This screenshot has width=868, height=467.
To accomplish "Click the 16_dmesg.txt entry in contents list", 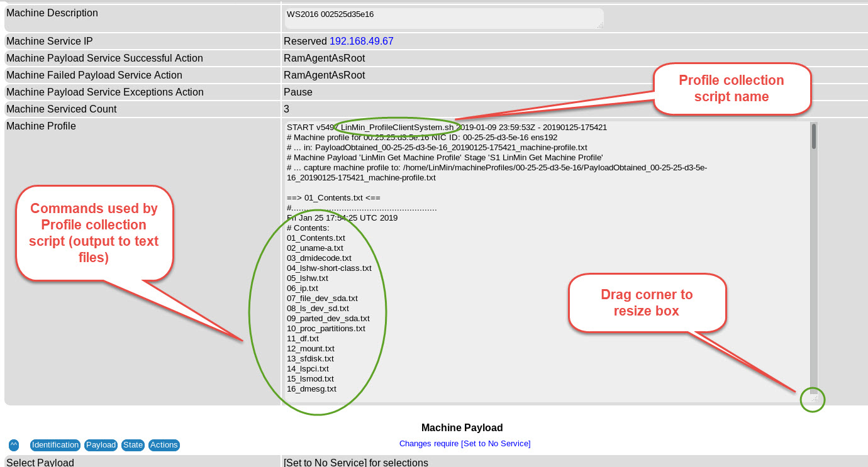I will [311, 388].
